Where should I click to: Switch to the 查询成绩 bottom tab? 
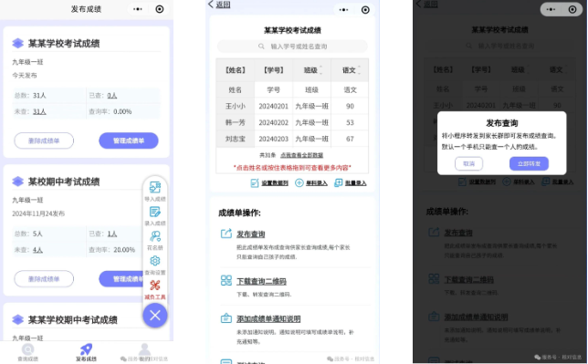[x=27, y=352]
